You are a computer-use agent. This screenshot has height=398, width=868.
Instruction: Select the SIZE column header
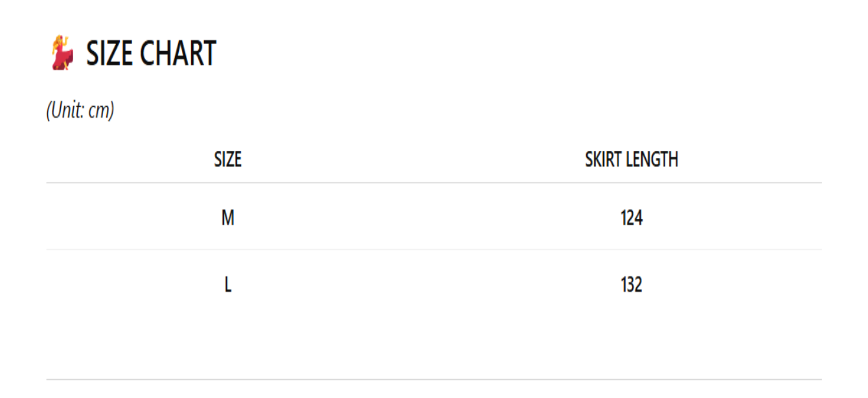point(227,159)
